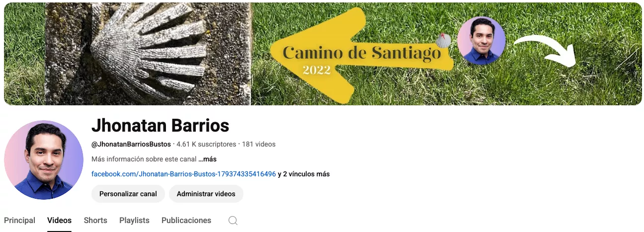This screenshot has height=232, width=644.
Task: Select the Publicaciones tab
Action: click(186, 220)
